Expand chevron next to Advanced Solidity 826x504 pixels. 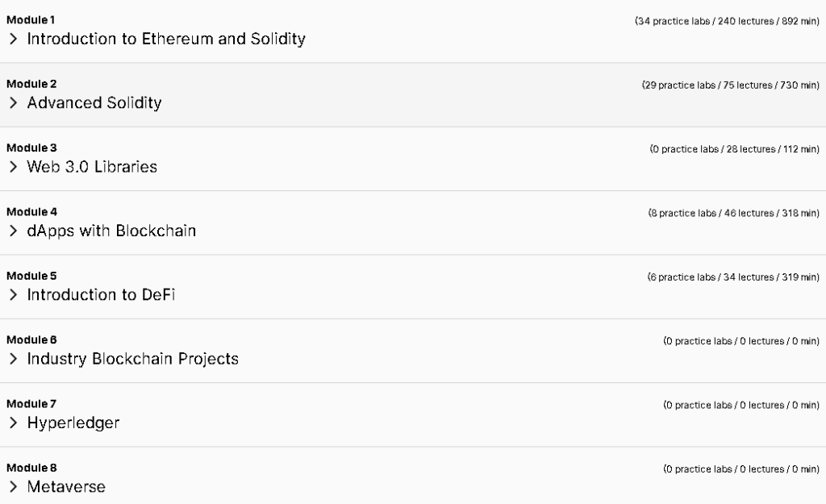pos(14,102)
